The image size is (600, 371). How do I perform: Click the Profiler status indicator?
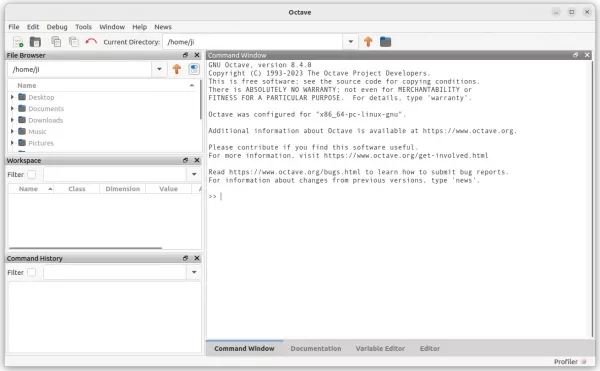pos(584,361)
